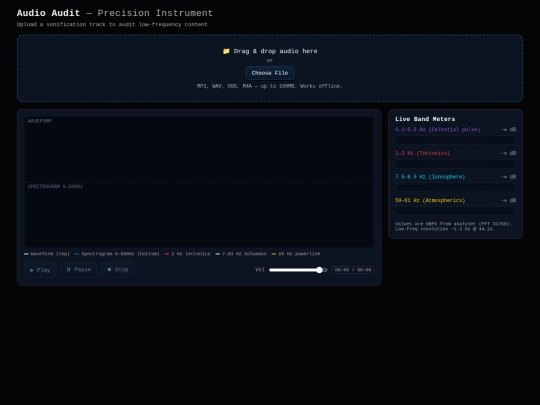The height and width of the screenshot is (405, 540).
Task: Select the Atmospherics 59-61 Hz band label
Action: click(x=430, y=200)
